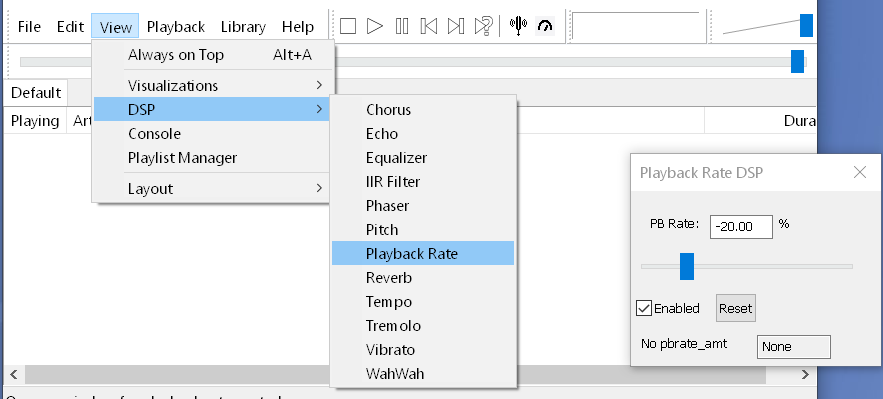The width and height of the screenshot is (883, 399).
Task: Select WahWah DSP effect
Action: pos(423,374)
